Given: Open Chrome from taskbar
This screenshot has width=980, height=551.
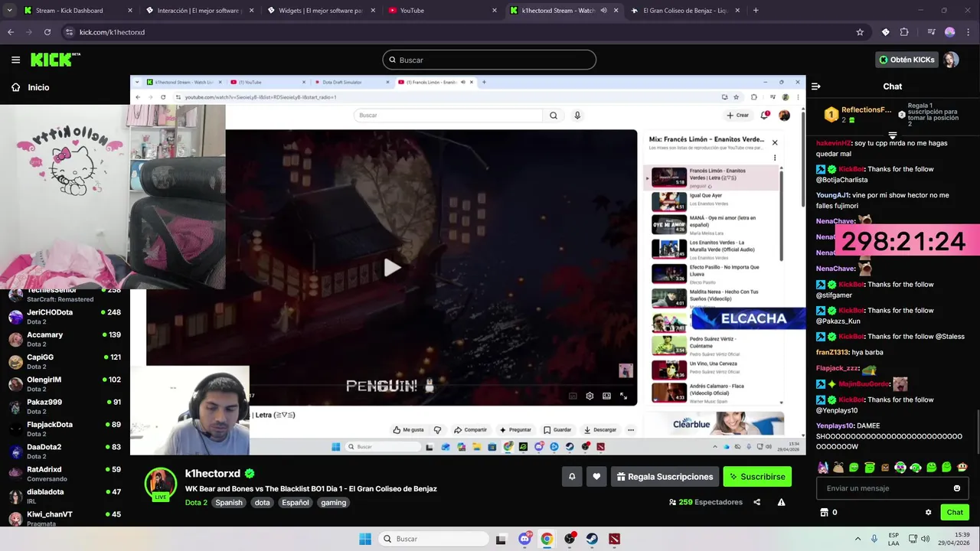Looking at the screenshot, I should click(547, 539).
